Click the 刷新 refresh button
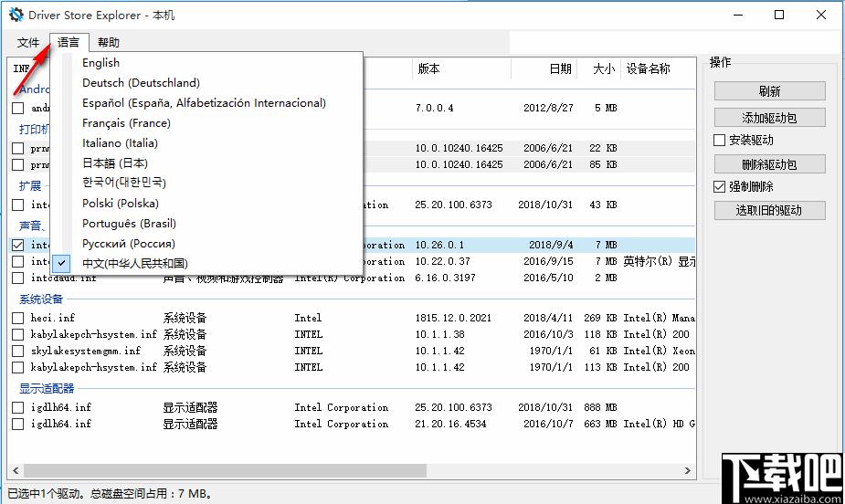 tap(769, 91)
